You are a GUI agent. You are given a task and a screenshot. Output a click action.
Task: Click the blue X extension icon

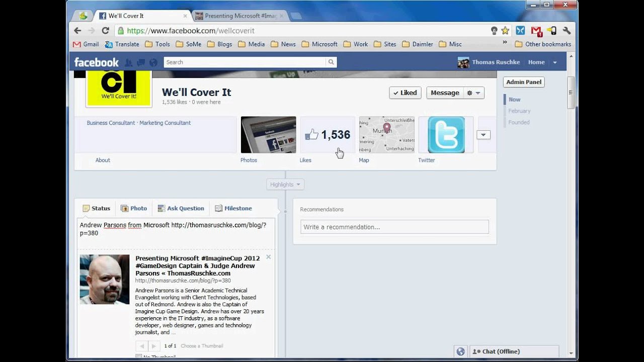pos(520,31)
